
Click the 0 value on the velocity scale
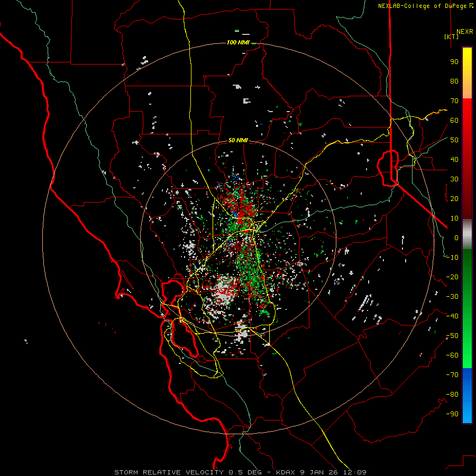click(456, 238)
